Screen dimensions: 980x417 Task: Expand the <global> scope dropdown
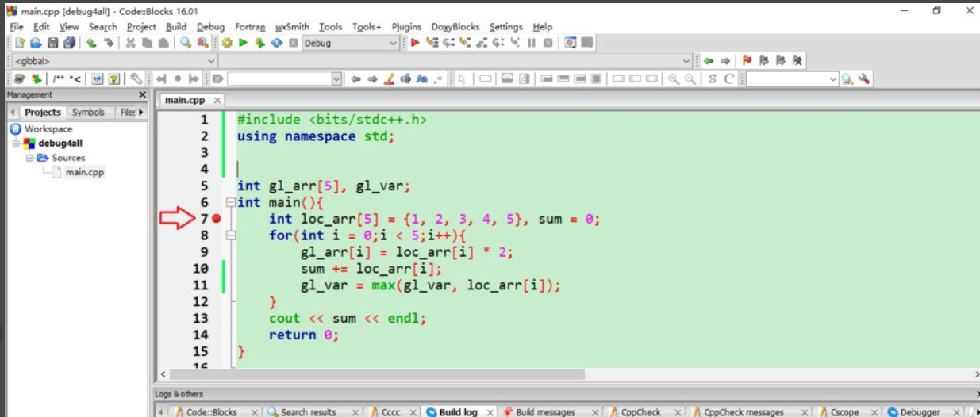pos(114,60)
